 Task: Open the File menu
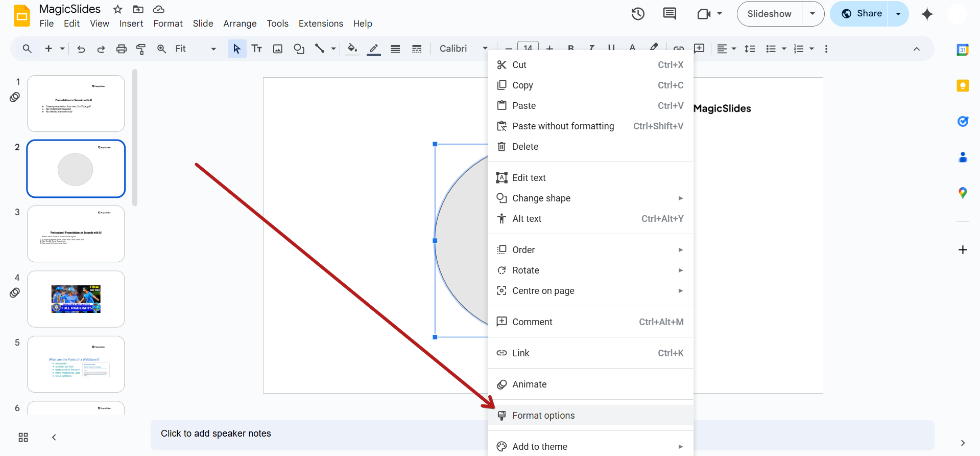pos(46,24)
